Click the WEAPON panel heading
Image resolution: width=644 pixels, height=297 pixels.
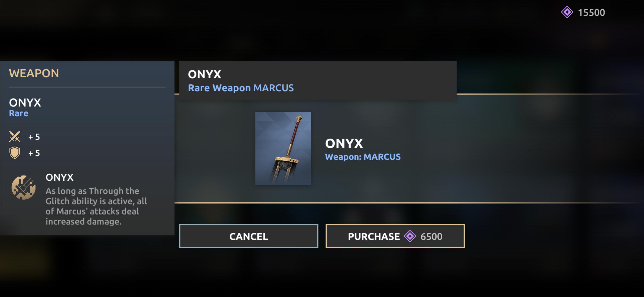point(34,73)
